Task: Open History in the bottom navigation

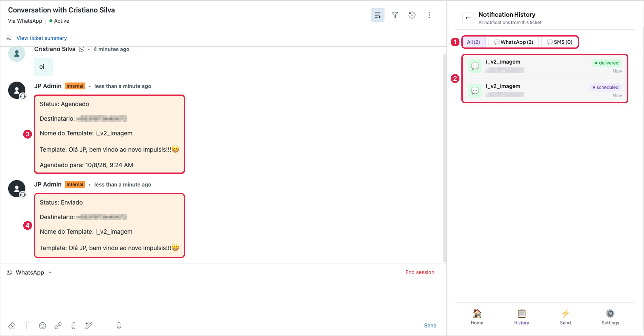Action: coord(522,317)
